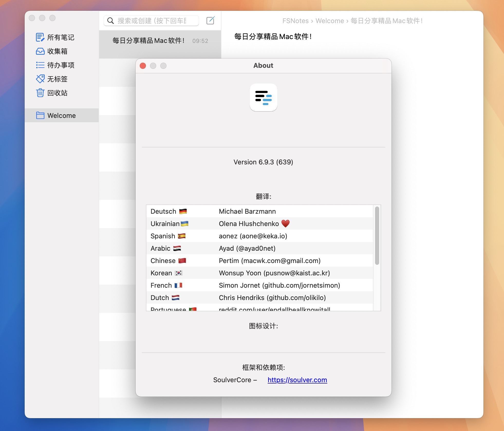Click the greyed zoom button of About window

tap(163, 66)
